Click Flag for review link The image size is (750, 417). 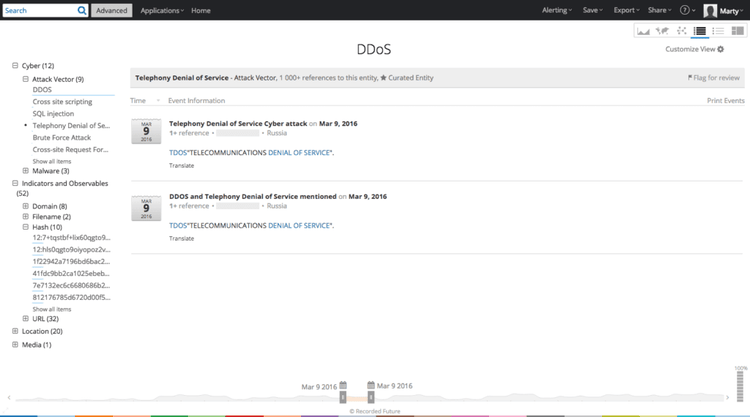click(x=714, y=77)
